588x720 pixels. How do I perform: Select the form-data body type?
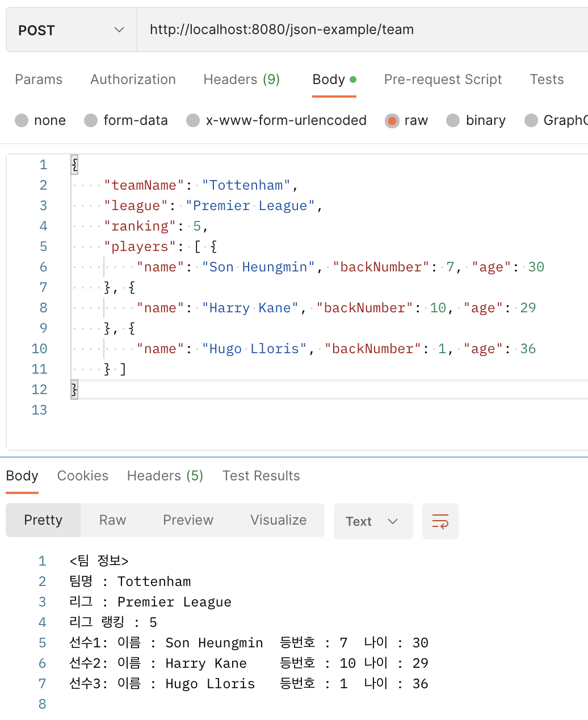pyautogui.click(x=91, y=120)
